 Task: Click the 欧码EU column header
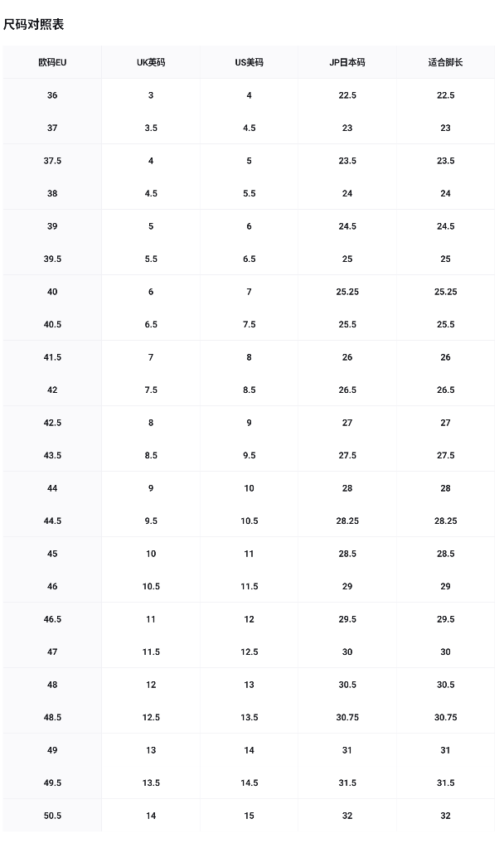point(52,62)
